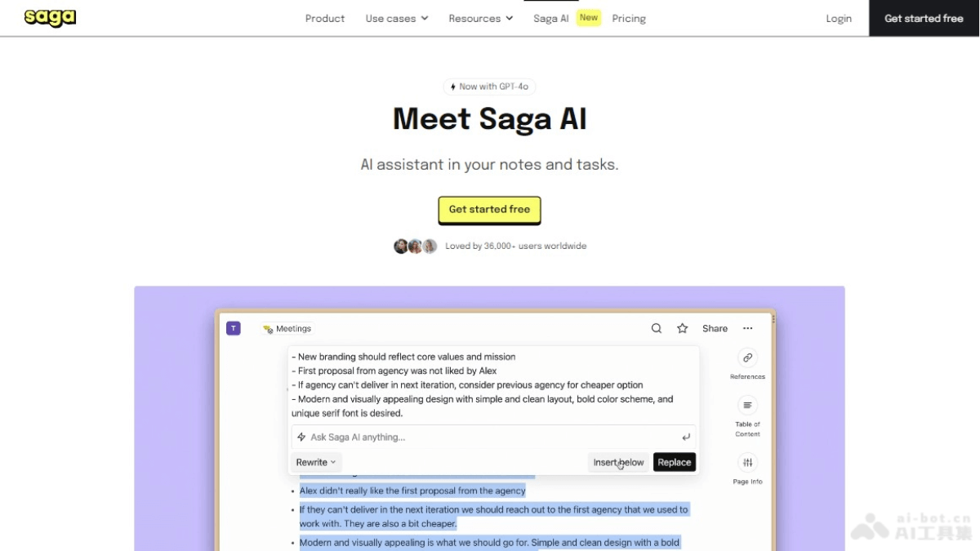Image resolution: width=980 pixels, height=551 pixels.
Task: Click the lightning icon on the GPT-4o badge
Action: (x=452, y=86)
